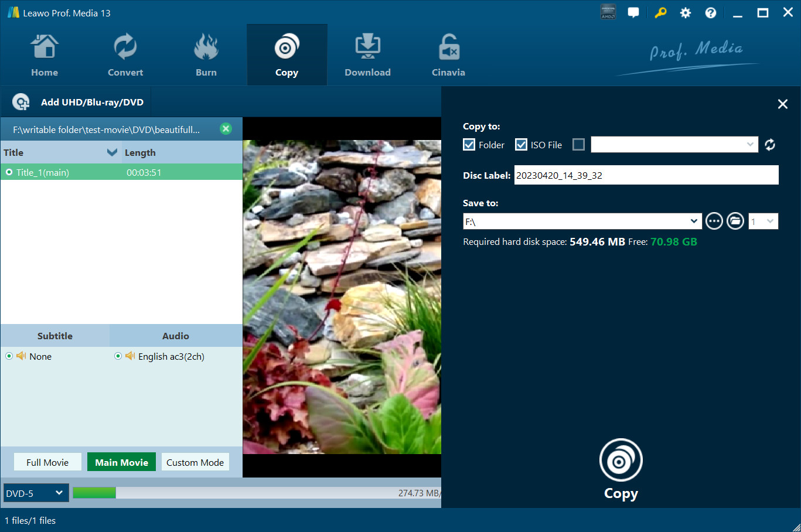Click the Add UHD/Blu-ray/DVD disc icon

pyautogui.click(x=21, y=102)
